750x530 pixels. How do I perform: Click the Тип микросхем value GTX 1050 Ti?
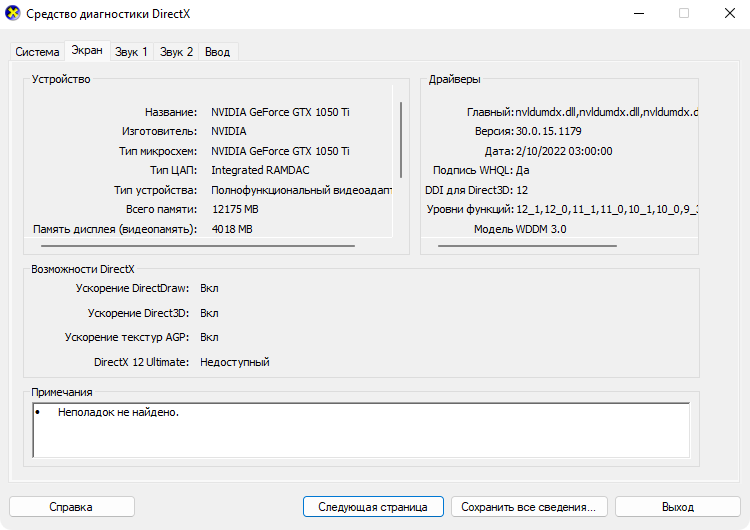coord(280,151)
